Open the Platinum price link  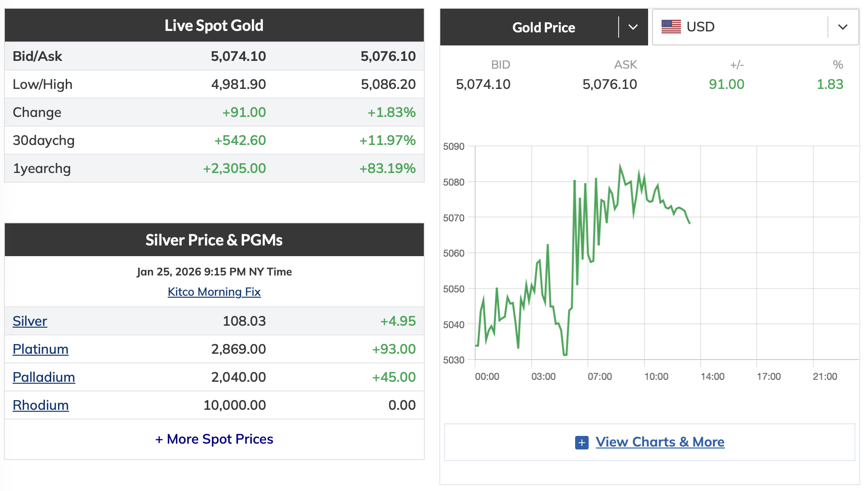(x=41, y=349)
